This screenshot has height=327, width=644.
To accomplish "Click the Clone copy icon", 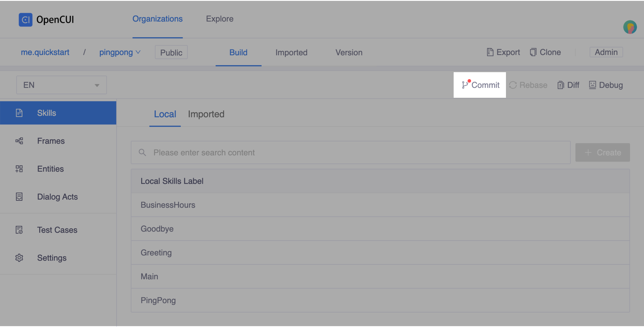I will click(x=533, y=52).
